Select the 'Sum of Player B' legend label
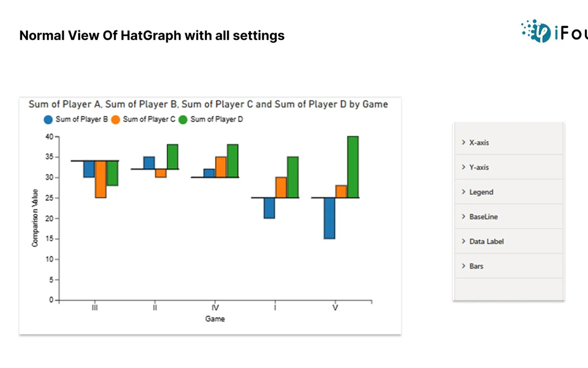Screen dimensions: 588x368 [x=82, y=119]
